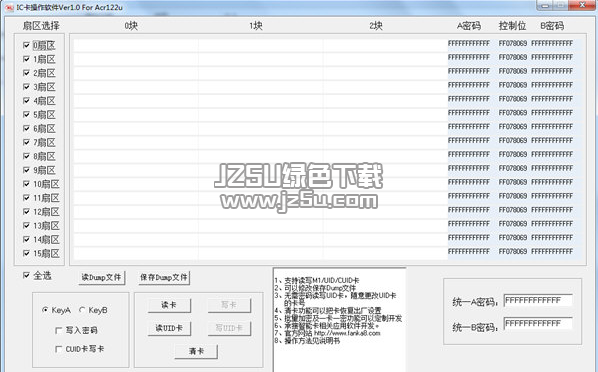The height and width of the screenshot is (372, 598).
Task: Enable the CUID卡写卡 checkbox
Action: [x=58, y=349]
